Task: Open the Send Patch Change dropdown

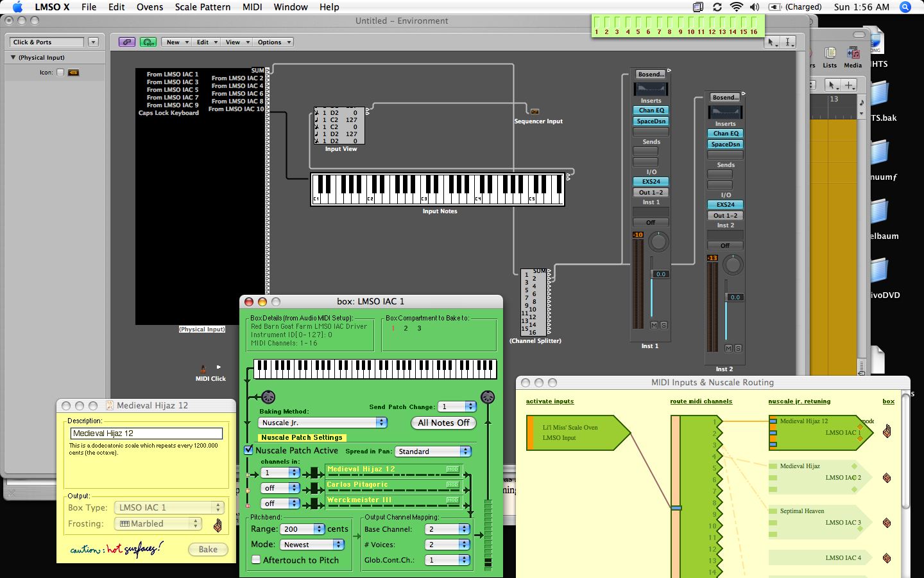Action: pos(457,407)
